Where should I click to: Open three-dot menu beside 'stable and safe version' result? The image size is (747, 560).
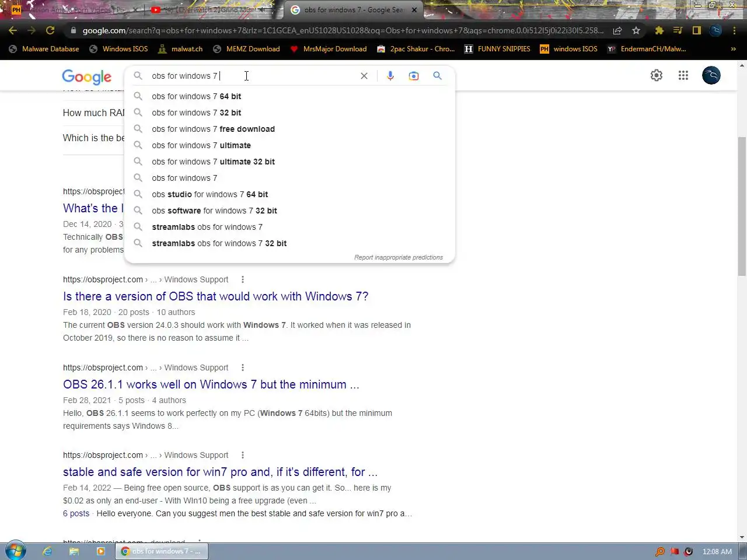click(243, 455)
